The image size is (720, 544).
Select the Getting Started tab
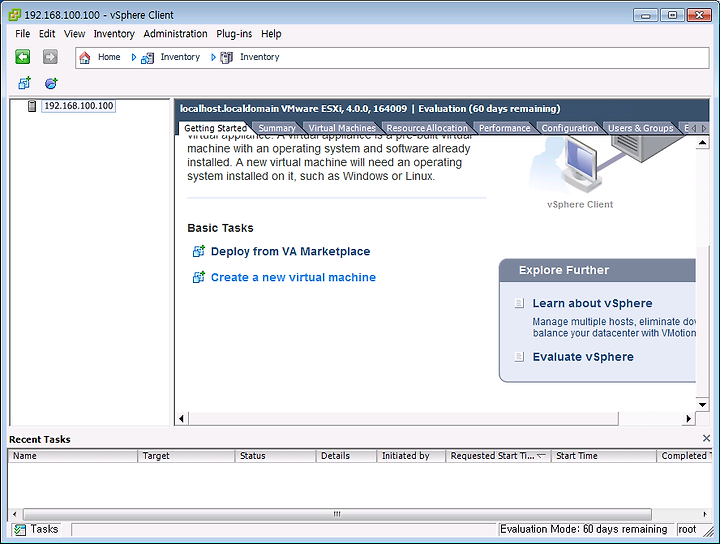pyautogui.click(x=215, y=128)
